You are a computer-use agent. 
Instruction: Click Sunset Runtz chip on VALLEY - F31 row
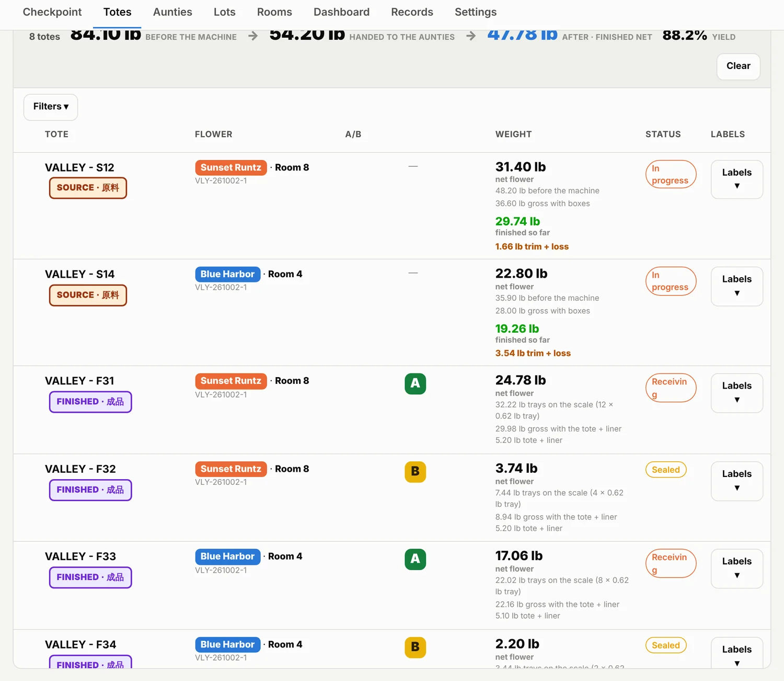(230, 381)
